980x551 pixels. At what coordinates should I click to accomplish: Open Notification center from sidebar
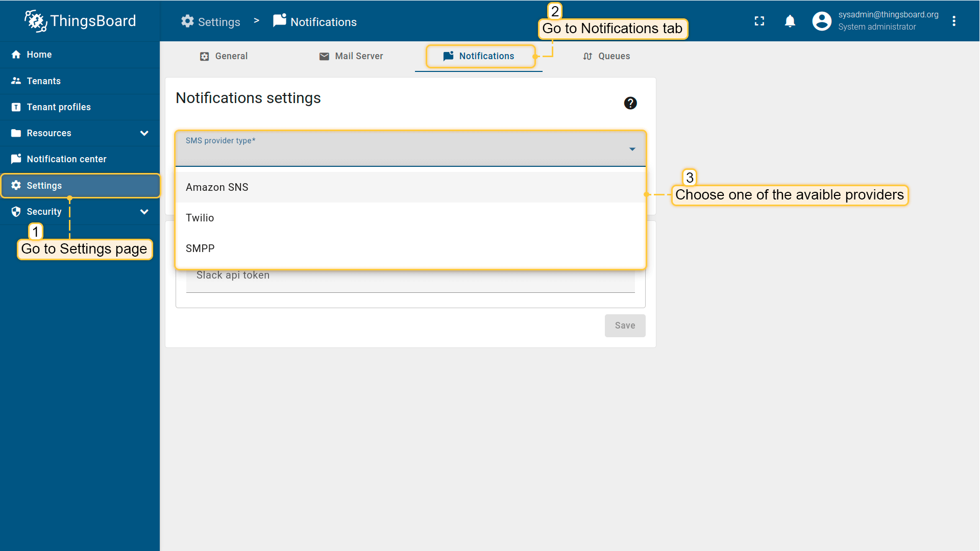coord(66,159)
